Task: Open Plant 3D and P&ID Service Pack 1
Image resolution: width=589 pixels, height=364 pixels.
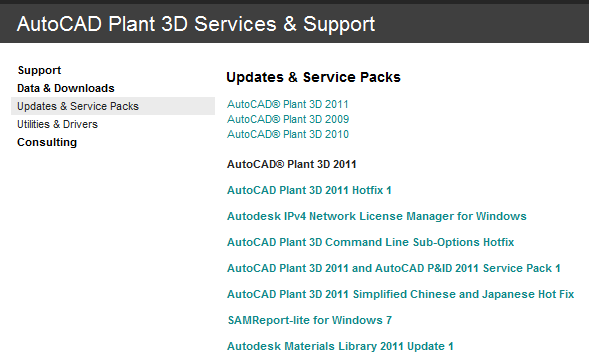Action: (394, 268)
